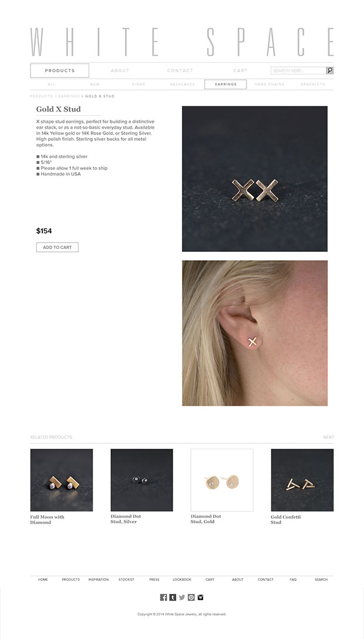Screen dimensions: 364x639
Task: Go to Necklaces category
Action: pos(183,85)
